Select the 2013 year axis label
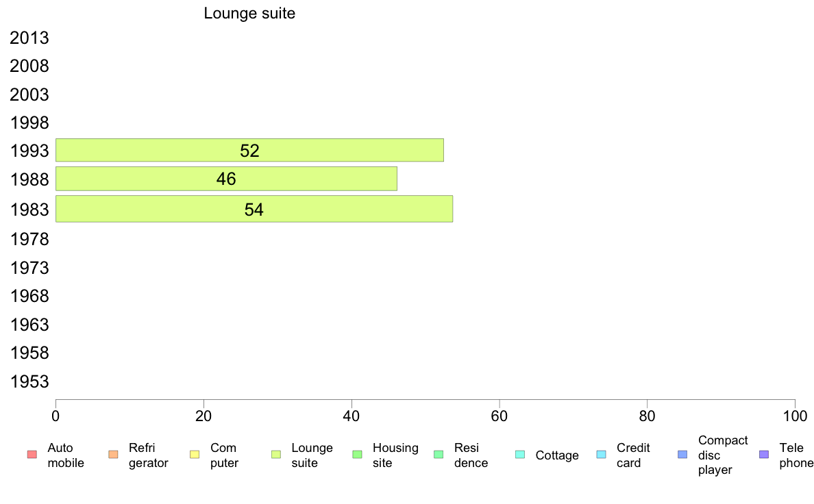Screen dimensions: 814x504 (x=29, y=38)
